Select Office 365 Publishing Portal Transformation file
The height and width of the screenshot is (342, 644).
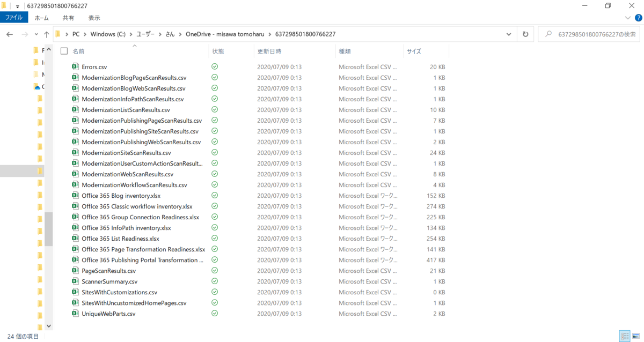142,260
